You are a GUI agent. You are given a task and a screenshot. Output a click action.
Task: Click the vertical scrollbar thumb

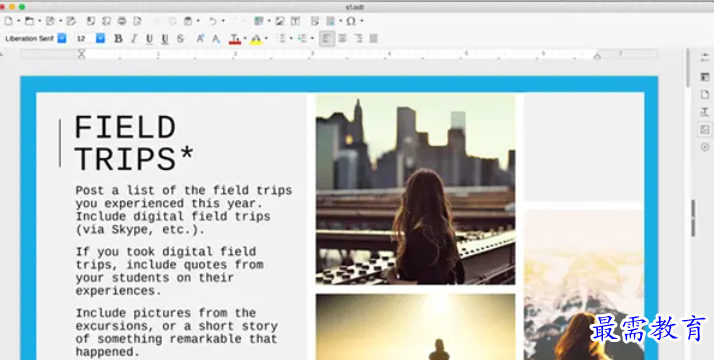[688, 67]
